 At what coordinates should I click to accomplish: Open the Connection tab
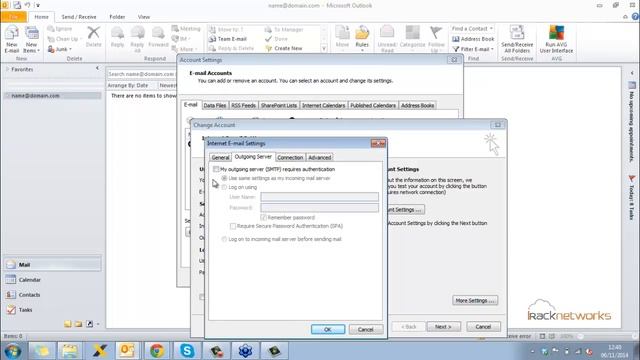click(290, 158)
